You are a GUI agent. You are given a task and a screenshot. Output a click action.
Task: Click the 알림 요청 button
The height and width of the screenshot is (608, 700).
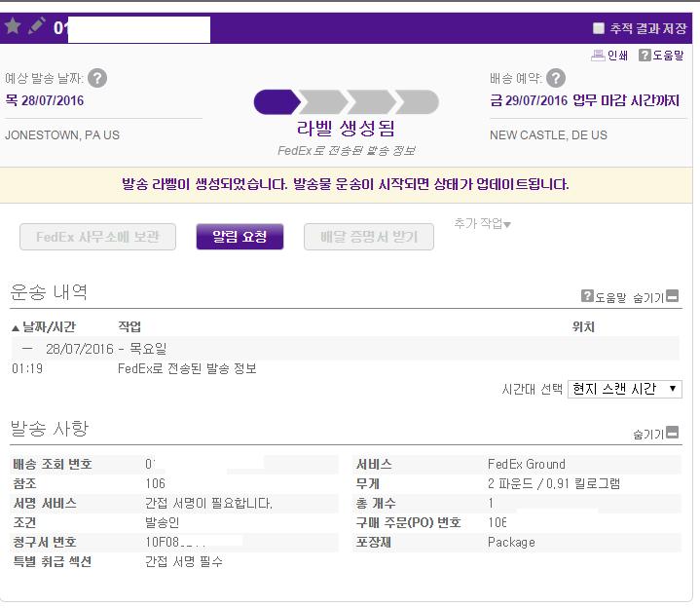pyautogui.click(x=239, y=237)
